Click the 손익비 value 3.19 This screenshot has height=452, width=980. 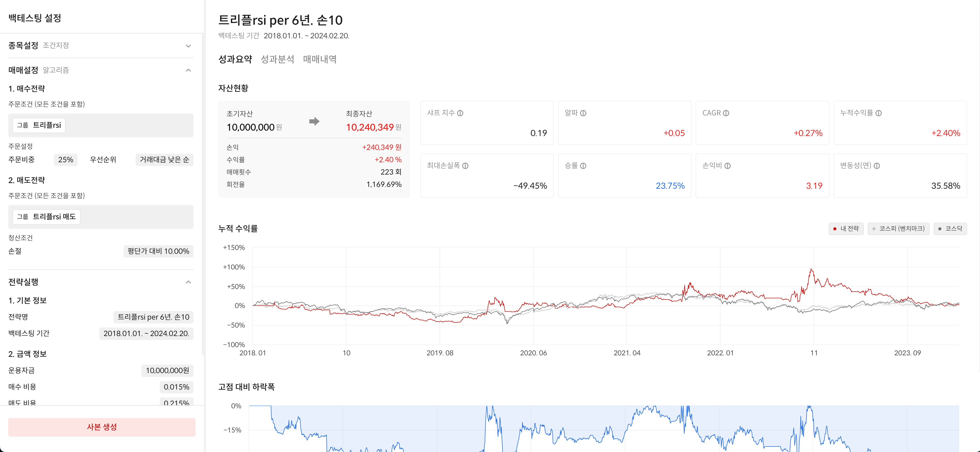[x=814, y=186]
